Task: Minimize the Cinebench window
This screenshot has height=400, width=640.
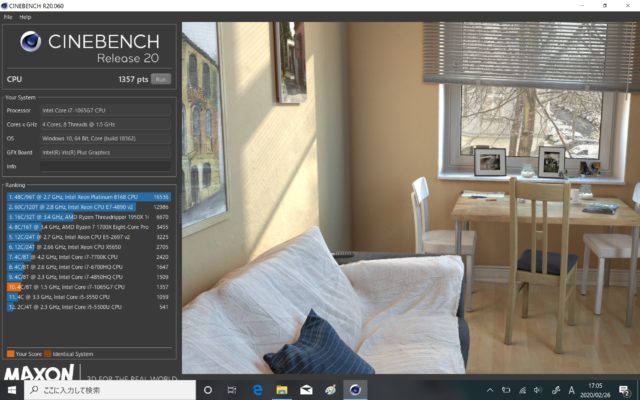Action: [x=582, y=6]
